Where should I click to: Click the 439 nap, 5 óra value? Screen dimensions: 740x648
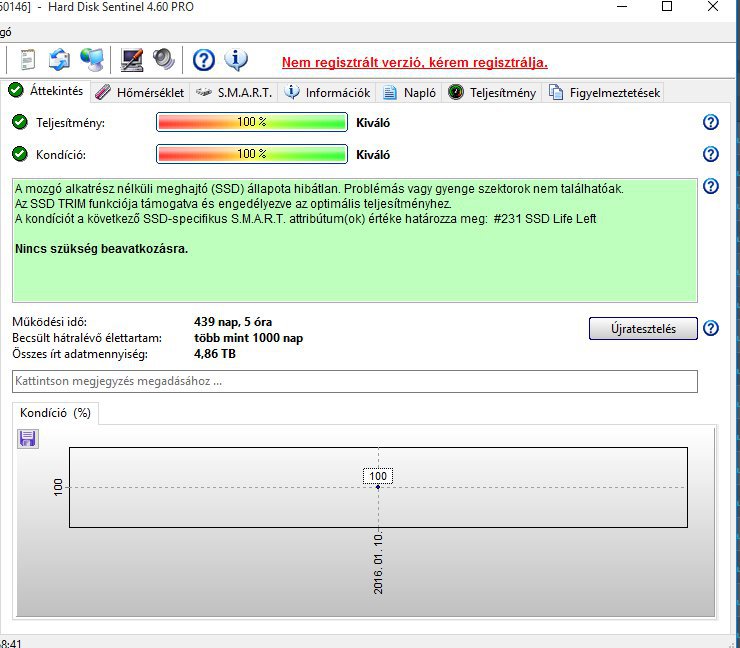(x=233, y=322)
